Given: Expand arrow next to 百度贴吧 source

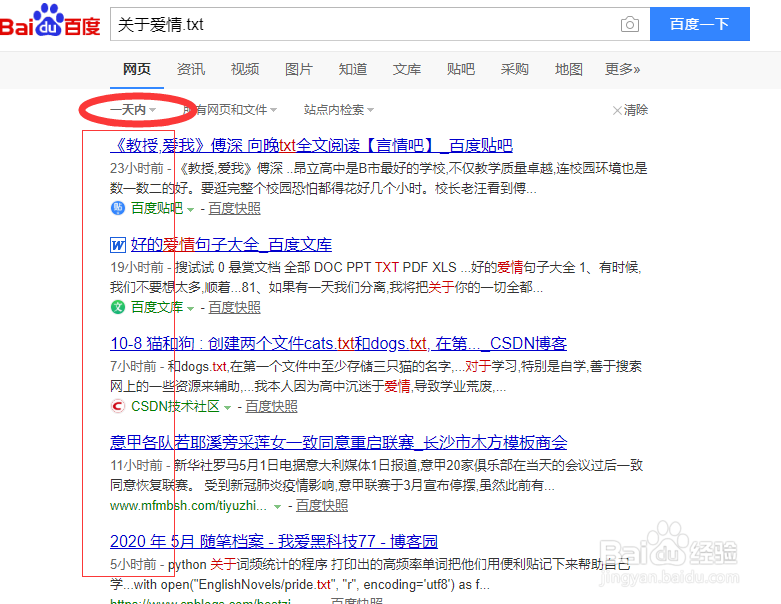Looking at the screenshot, I should click(190, 210).
